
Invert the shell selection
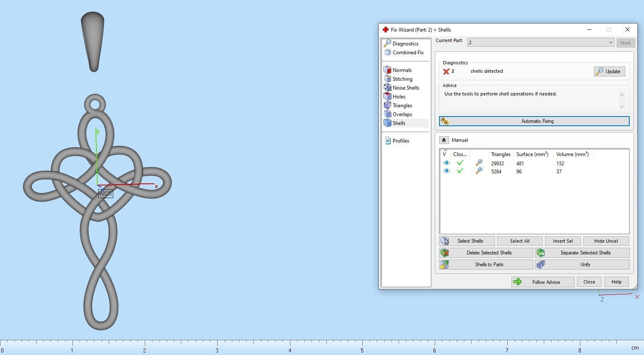tap(563, 241)
